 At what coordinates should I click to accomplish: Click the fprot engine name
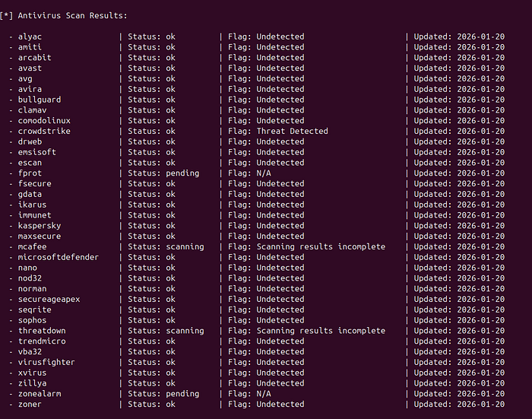point(30,173)
